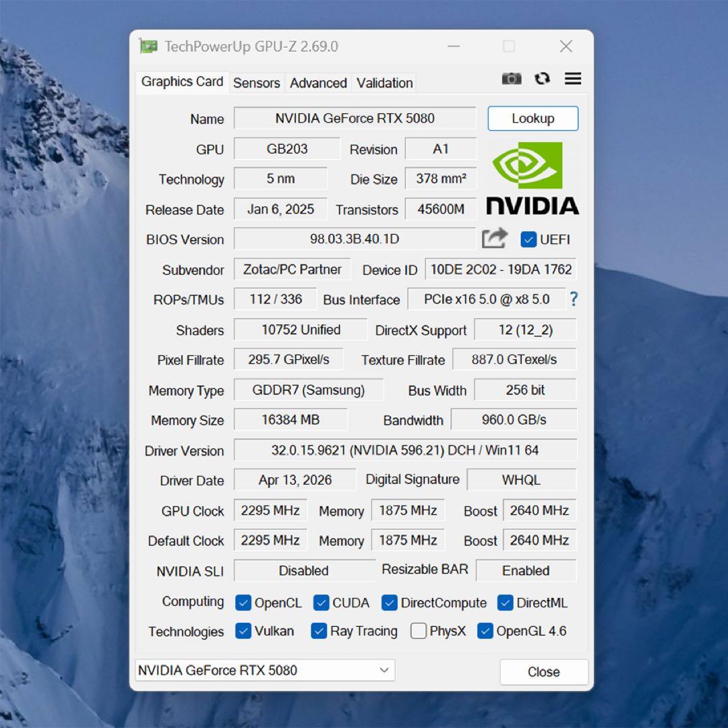Screen dimensions: 728x728
Task: Click the BIOS export share icon
Action: point(495,239)
